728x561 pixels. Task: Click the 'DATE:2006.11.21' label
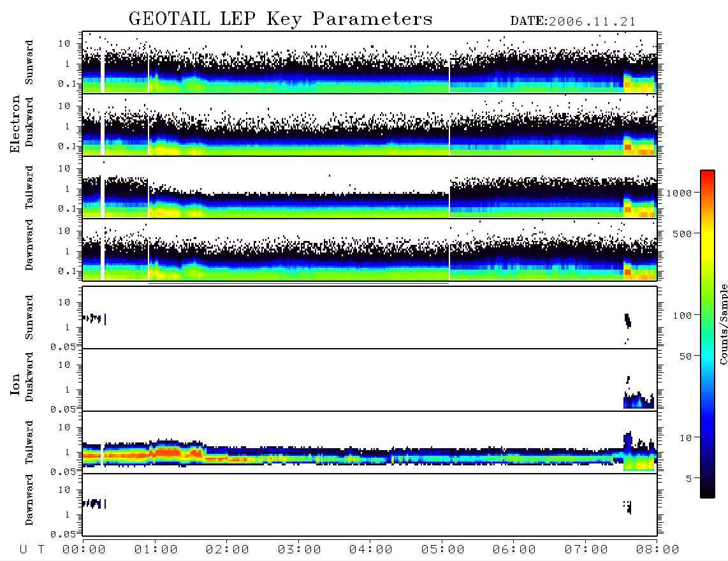(x=573, y=22)
